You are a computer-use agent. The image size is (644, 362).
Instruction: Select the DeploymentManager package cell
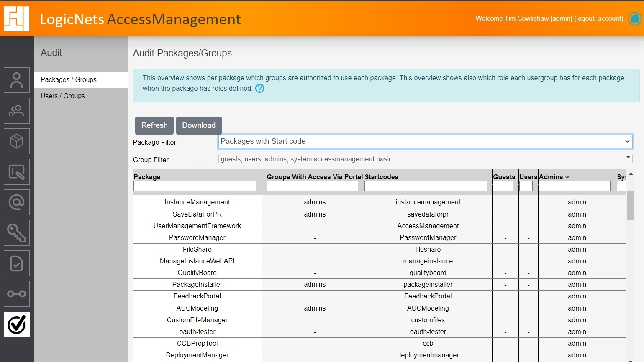[x=197, y=355]
